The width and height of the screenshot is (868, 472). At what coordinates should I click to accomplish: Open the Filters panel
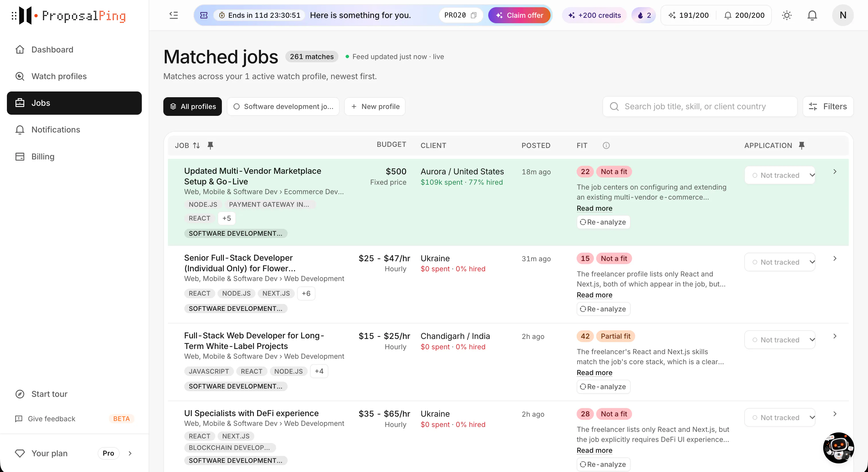(828, 106)
